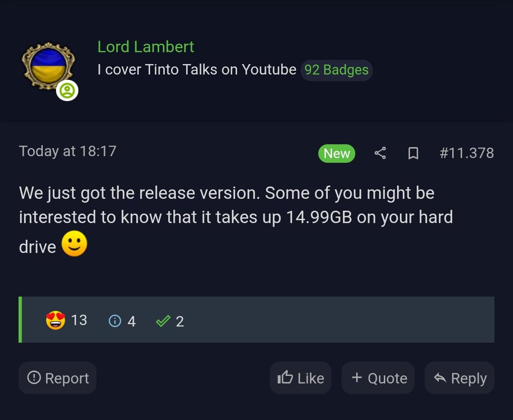Screen dimensions: 513x420
Task: Click the 'Today at 18:17' timestamp
Action: coord(67,151)
